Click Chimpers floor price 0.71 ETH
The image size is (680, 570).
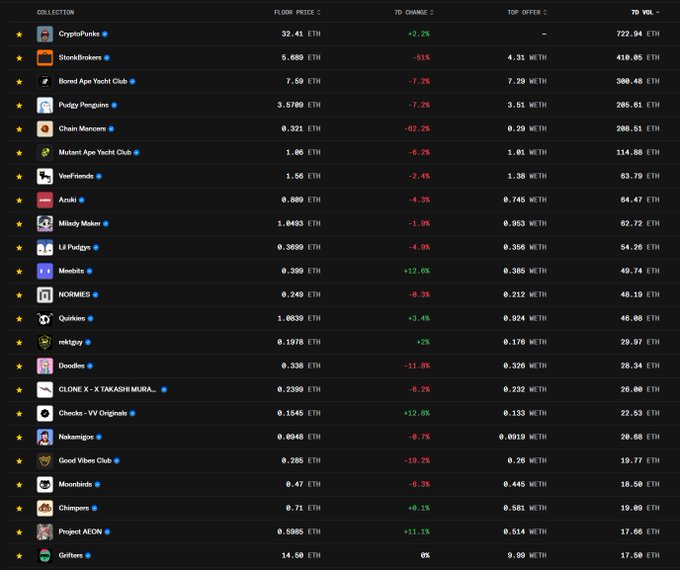tap(303, 508)
